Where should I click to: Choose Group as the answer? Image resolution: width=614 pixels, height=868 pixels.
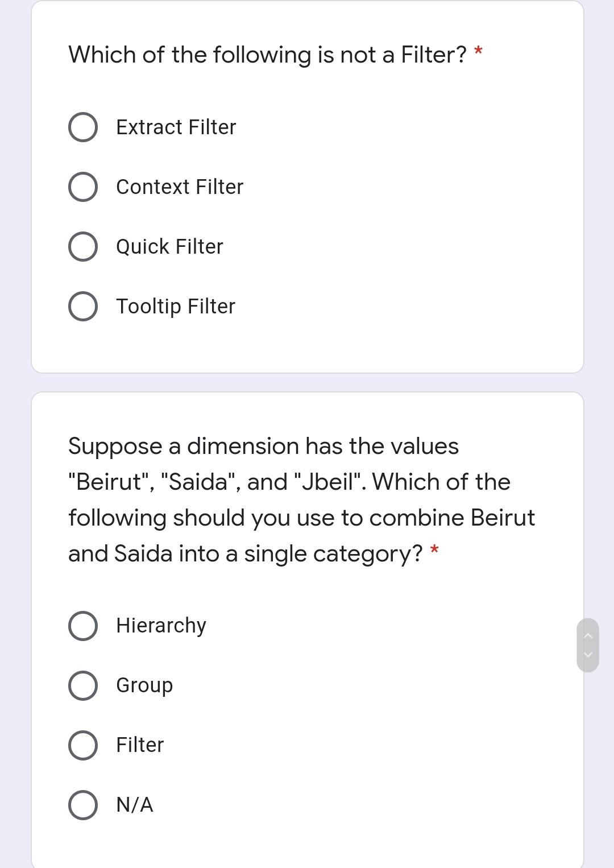coord(82,685)
